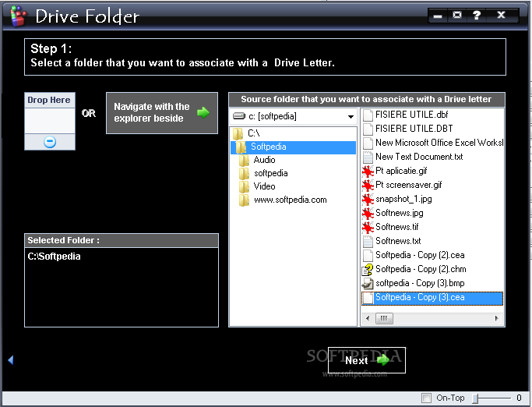This screenshot has width=532, height=407.
Task: Select FISIERE UTILE.dbf file
Action: coord(411,115)
